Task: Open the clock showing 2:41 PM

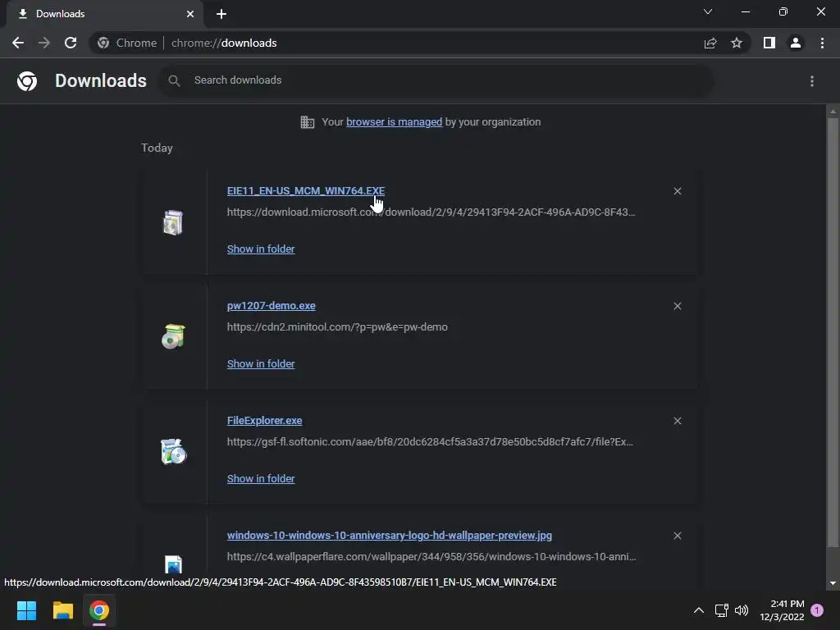Action: (x=782, y=610)
